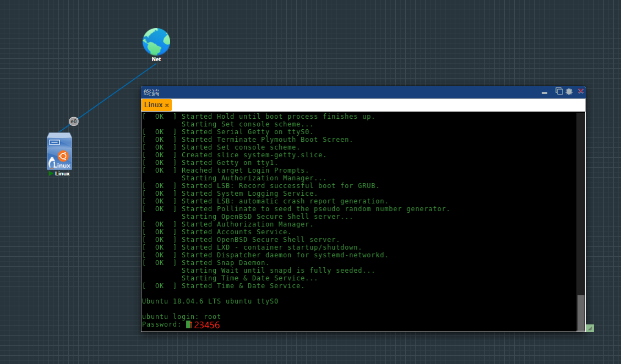
Task: Click the minimize icon of the 终端 window
Action: point(544,92)
